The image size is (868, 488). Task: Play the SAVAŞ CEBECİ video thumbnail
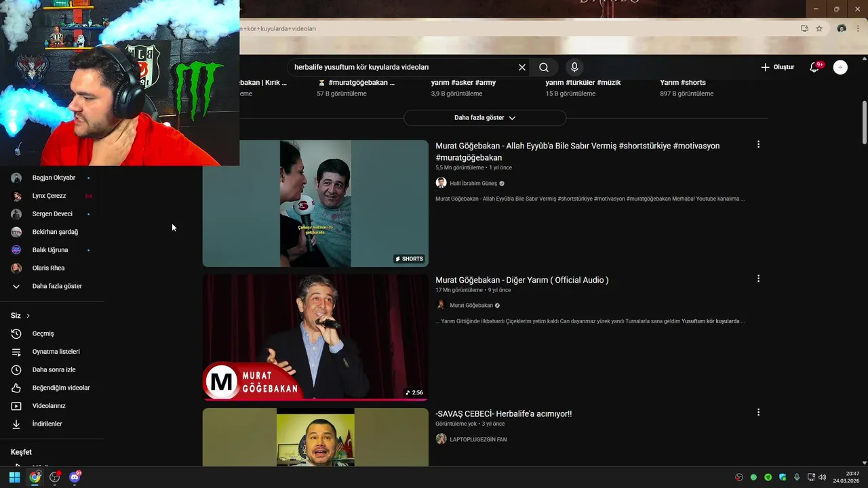pyautogui.click(x=315, y=437)
